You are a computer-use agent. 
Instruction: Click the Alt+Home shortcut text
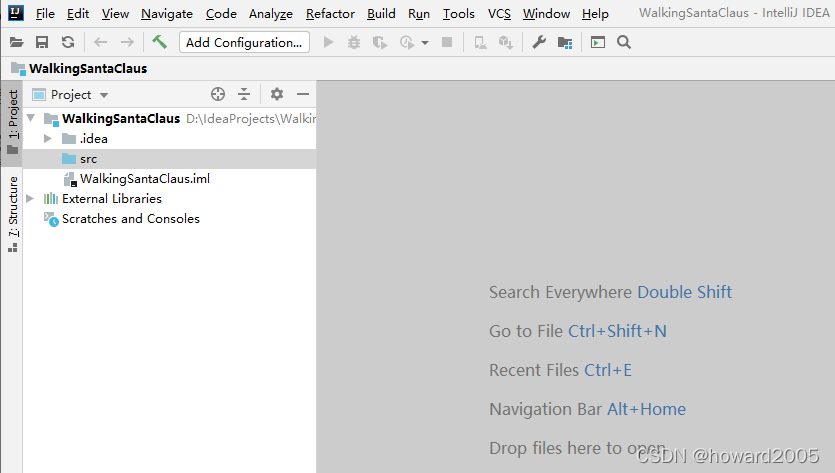click(646, 409)
